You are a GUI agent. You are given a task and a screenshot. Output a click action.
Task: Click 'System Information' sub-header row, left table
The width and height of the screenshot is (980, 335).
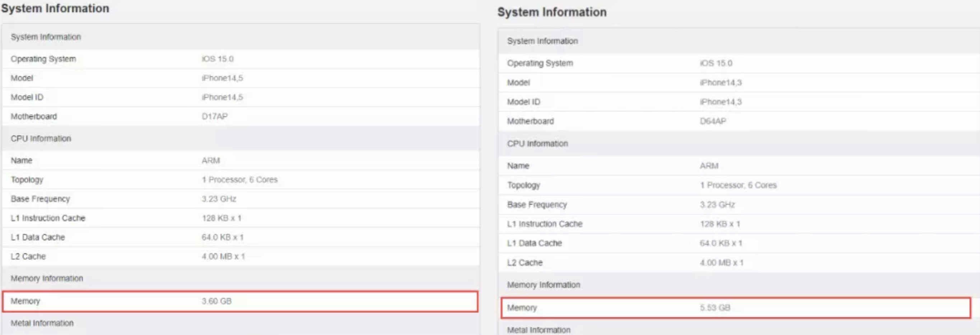point(241,37)
